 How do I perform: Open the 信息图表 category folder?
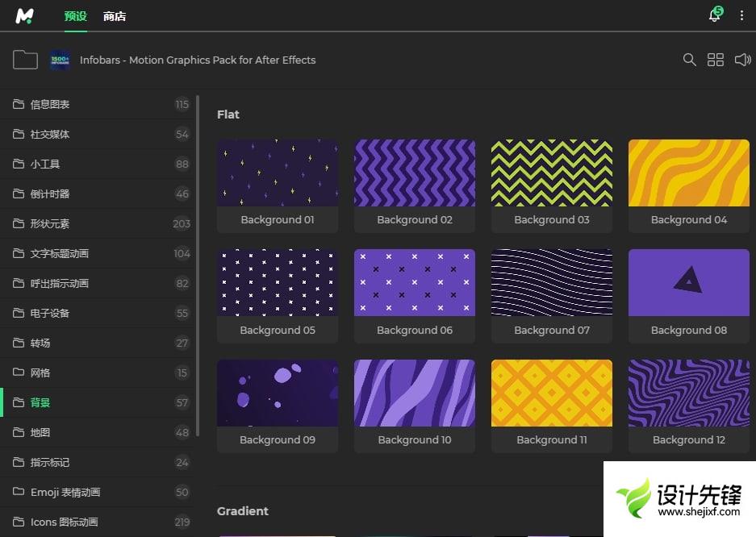pos(50,104)
